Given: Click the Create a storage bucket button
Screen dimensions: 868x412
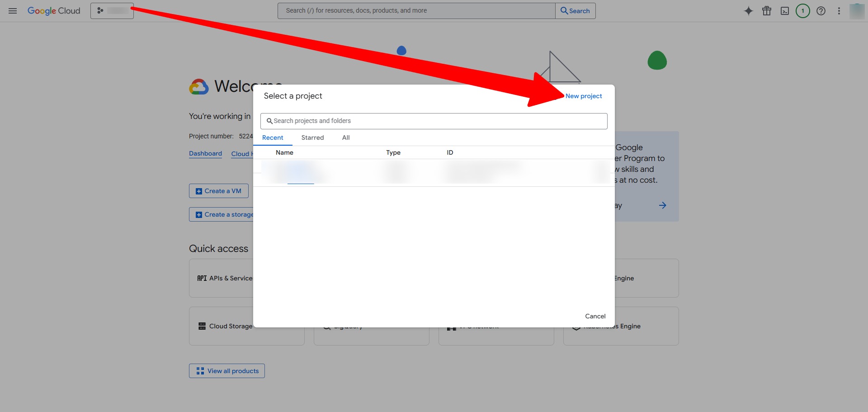Looking at the screenshot, I should point(222,214).
